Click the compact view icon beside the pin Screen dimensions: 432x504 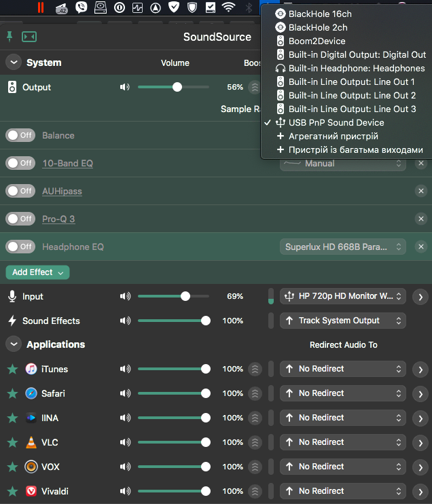(x=29, y=37)
